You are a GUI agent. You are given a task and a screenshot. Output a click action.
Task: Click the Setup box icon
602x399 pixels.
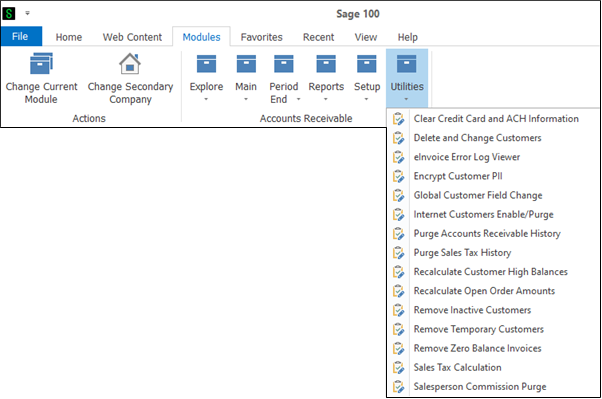pos(367,64)
